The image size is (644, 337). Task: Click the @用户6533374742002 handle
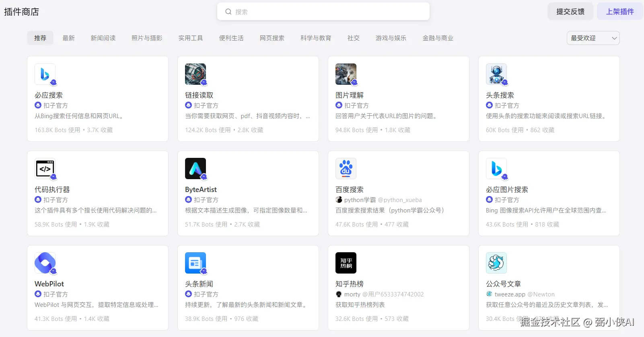pyautogui.click(x=393, y=294)
